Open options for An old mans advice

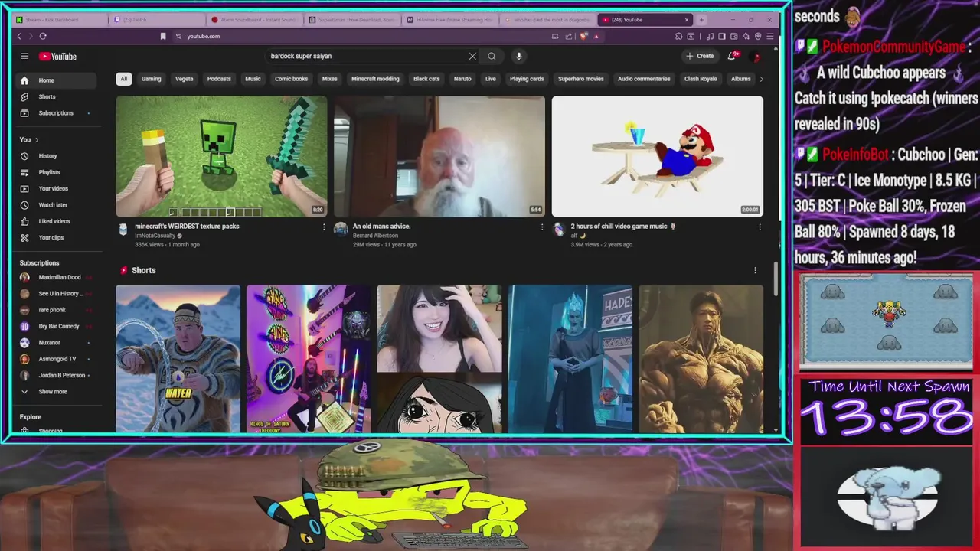[542, 227]
